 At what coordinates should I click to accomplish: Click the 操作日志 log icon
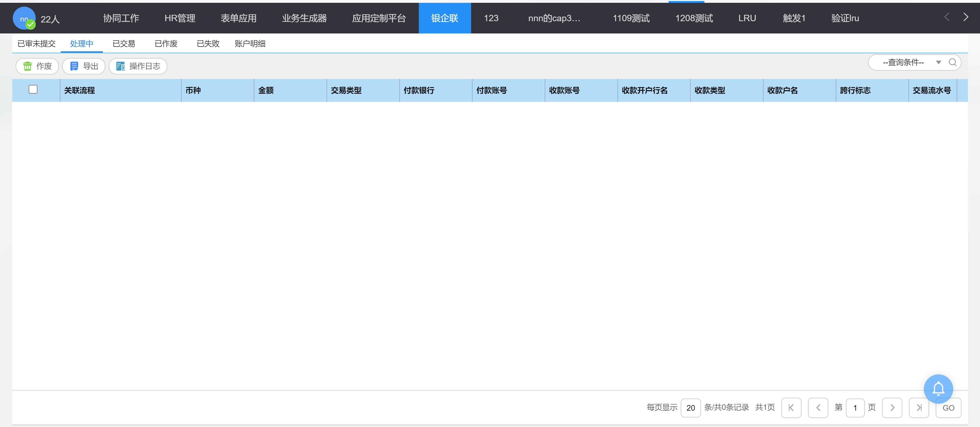click(x=120, y=66)
